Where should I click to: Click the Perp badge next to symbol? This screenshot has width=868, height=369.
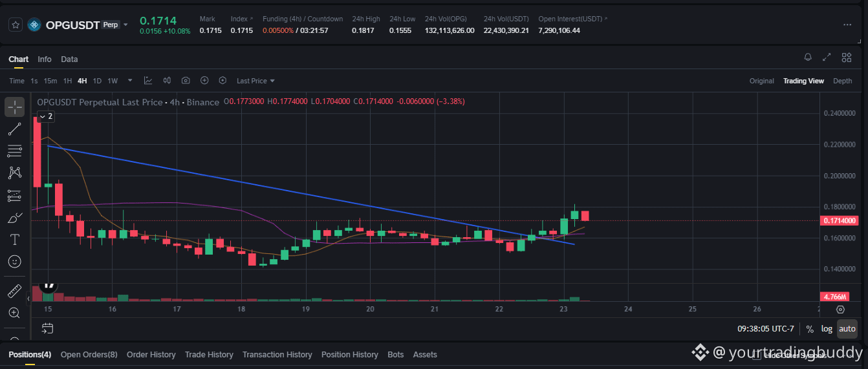(111, 25)
